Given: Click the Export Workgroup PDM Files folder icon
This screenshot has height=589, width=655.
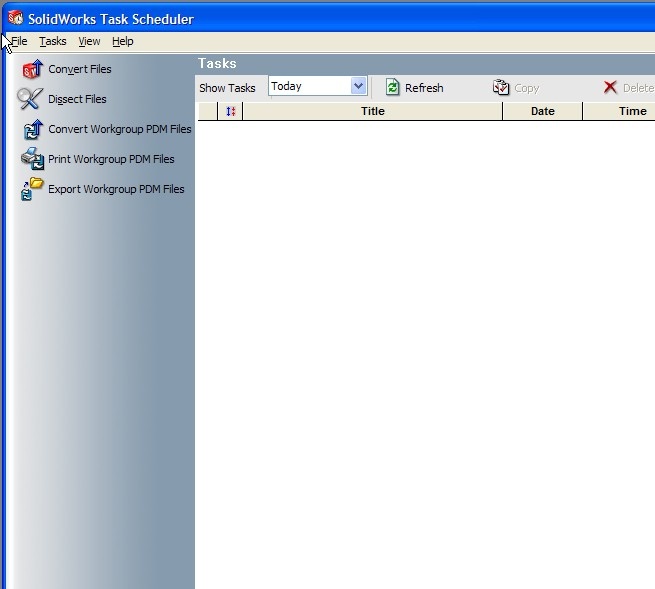Looking at the screenshot, I should pos(32,189).
